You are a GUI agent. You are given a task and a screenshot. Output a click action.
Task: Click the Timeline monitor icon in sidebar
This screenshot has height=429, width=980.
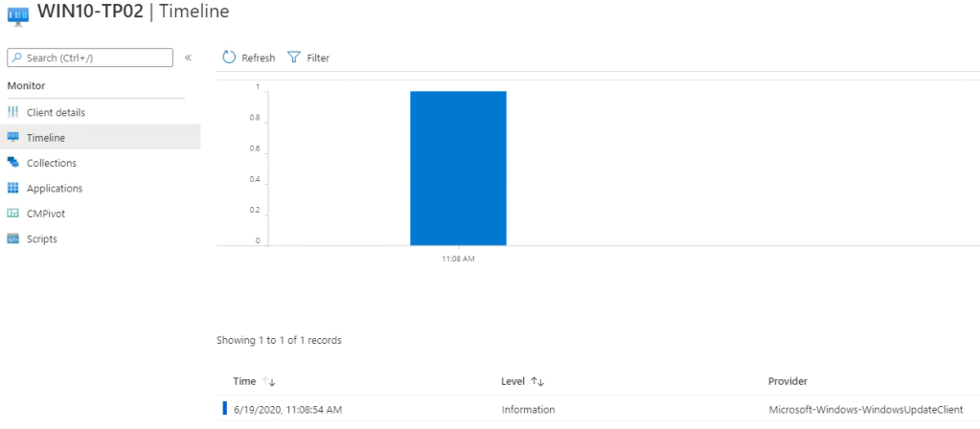click(13, 137)
